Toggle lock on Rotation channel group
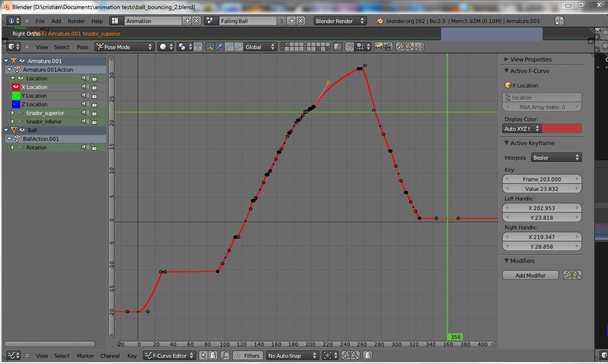This screenshot has width=608, height=364. [94, 147]
